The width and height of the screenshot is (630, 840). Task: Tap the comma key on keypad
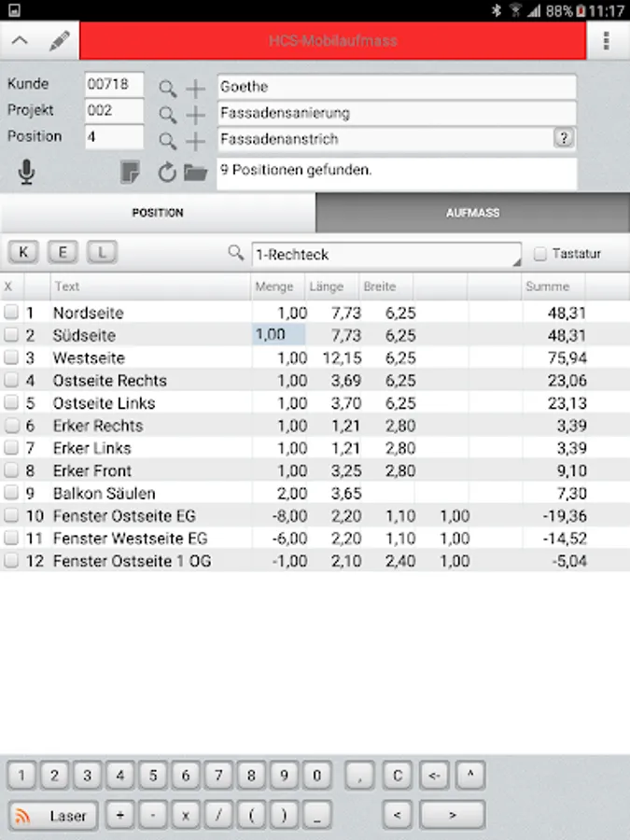pyautogui.click(x=359, y=775)
